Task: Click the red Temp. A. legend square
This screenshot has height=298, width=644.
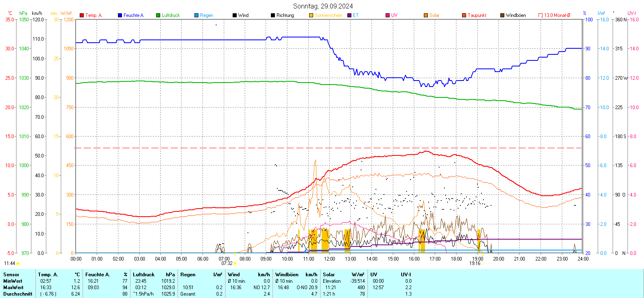Action: tap(82, 15)
